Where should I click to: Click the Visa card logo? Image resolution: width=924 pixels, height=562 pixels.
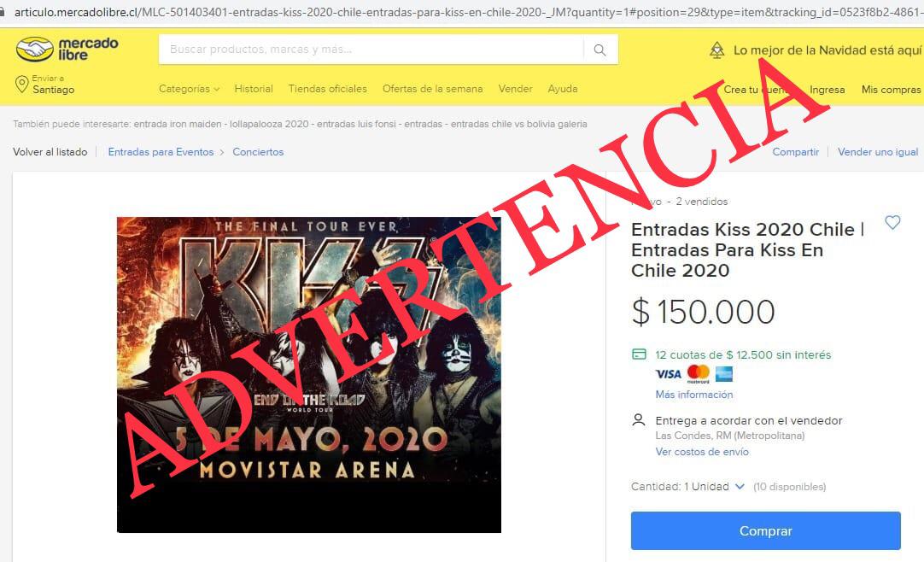point(669,374)
